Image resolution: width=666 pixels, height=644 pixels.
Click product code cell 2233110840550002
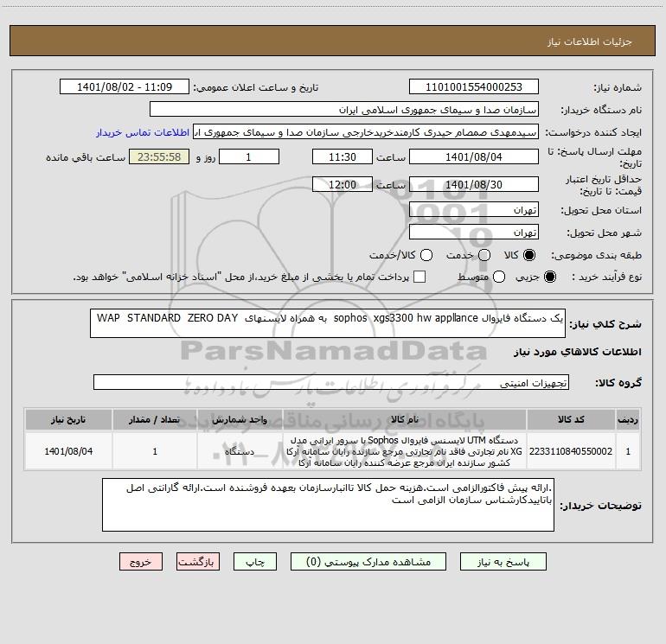(x=571, y=451)
